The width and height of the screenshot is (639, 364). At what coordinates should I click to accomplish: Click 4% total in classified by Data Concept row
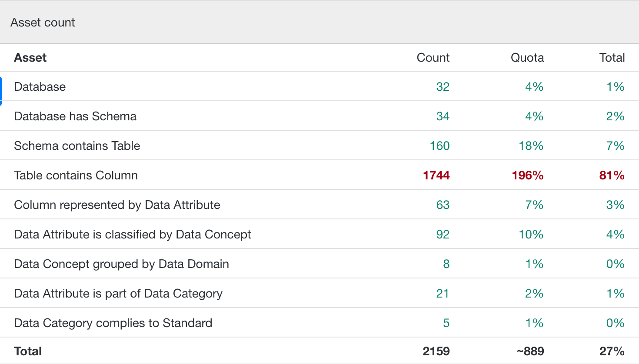tap(616, 235)
